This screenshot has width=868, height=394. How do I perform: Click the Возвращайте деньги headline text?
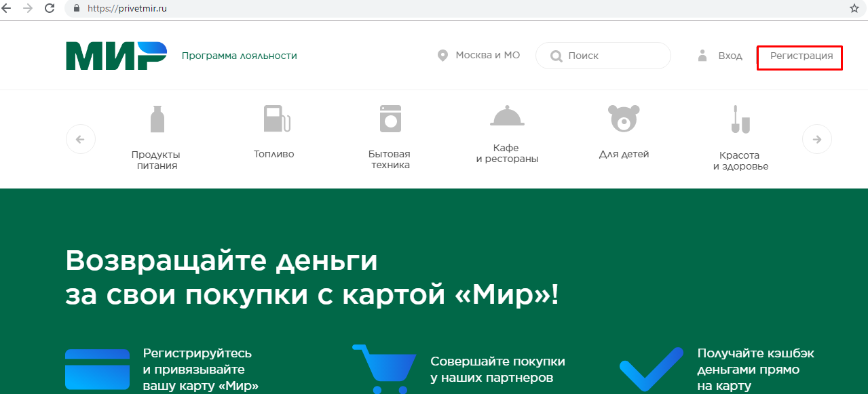(x=312, y=278)
